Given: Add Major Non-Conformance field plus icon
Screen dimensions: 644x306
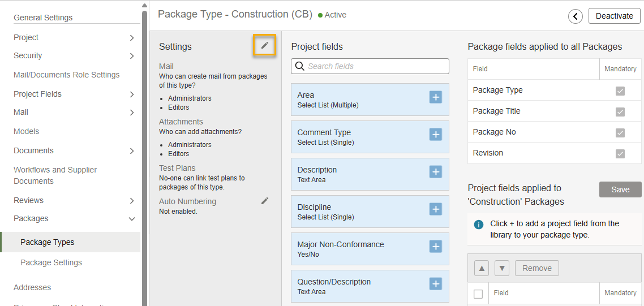Looking at the screenshot, I should [435, 247].
